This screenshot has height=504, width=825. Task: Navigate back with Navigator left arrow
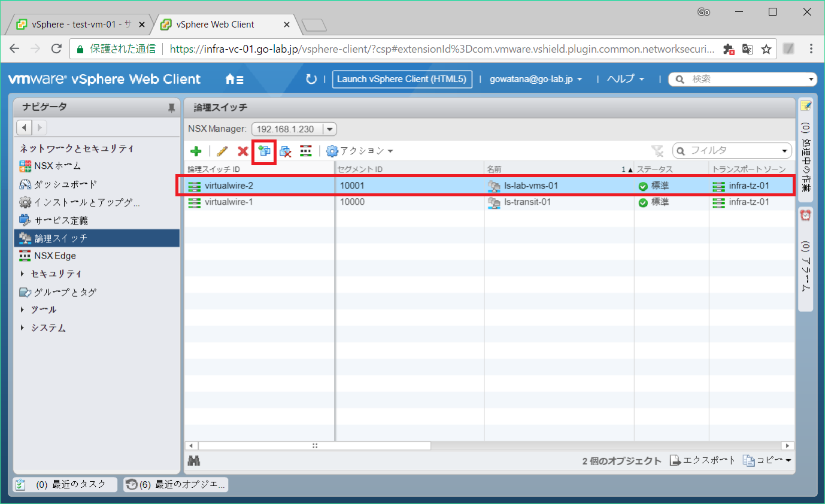point(25,127)
